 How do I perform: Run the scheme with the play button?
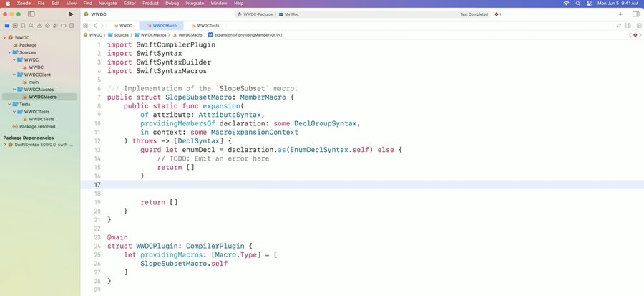71,14
